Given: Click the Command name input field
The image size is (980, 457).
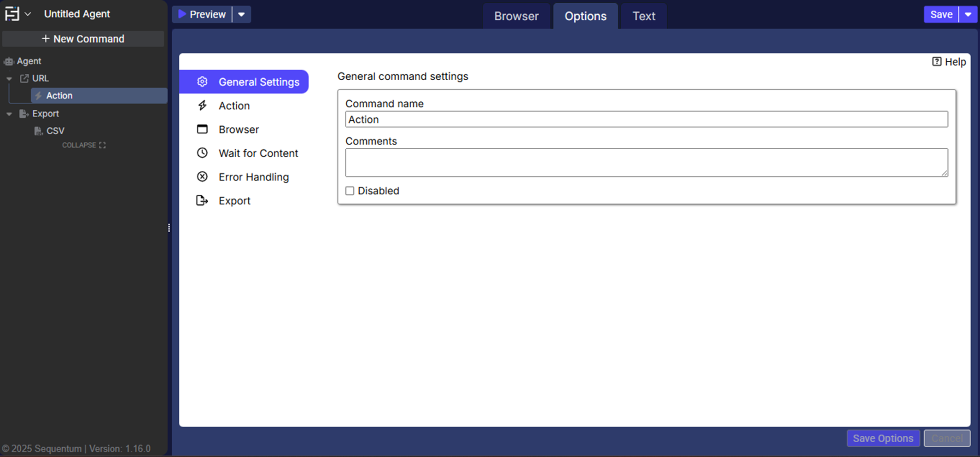Looking at the screenshot, I should click(x=646, y=119).
